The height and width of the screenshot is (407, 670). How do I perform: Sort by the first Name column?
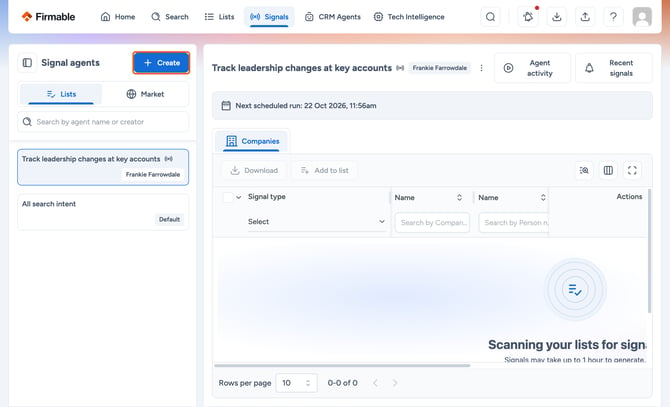(459, 197)
